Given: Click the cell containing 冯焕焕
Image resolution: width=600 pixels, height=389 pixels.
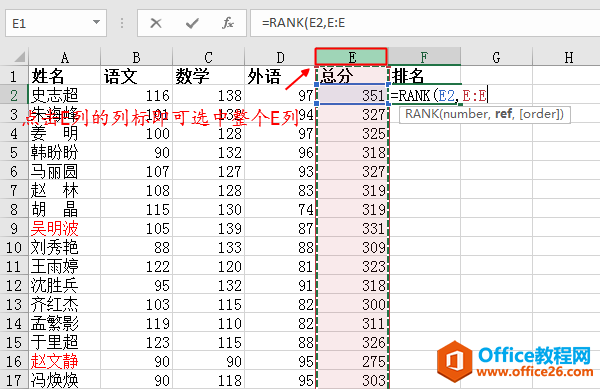Looking at the screenshot, I should [x=65, y=380].
